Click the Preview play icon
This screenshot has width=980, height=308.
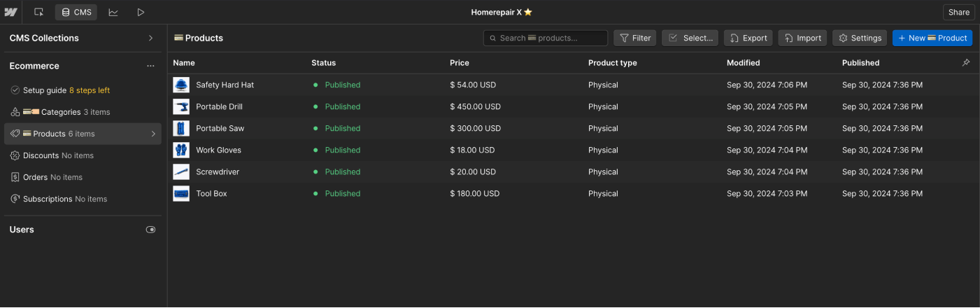tap(141, 12)
